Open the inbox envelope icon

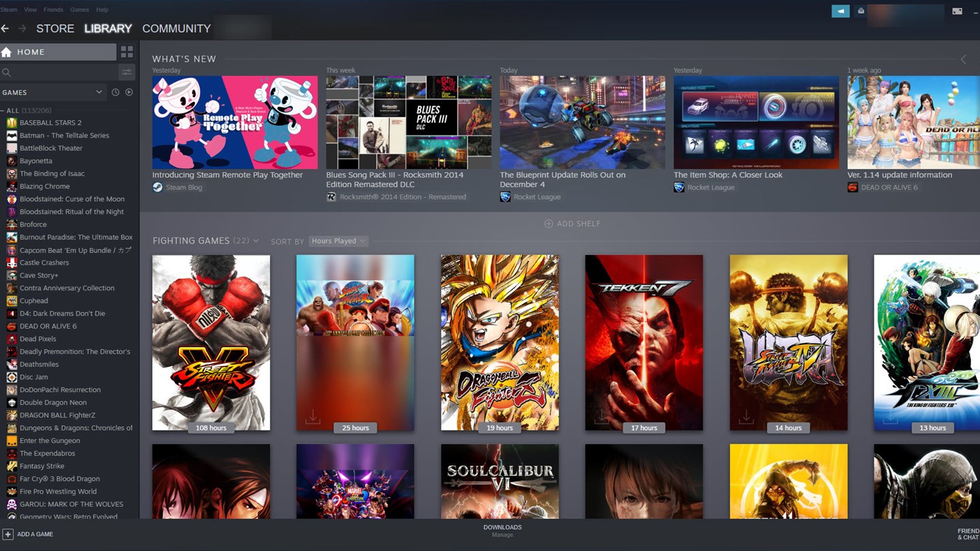pos(861,11)
